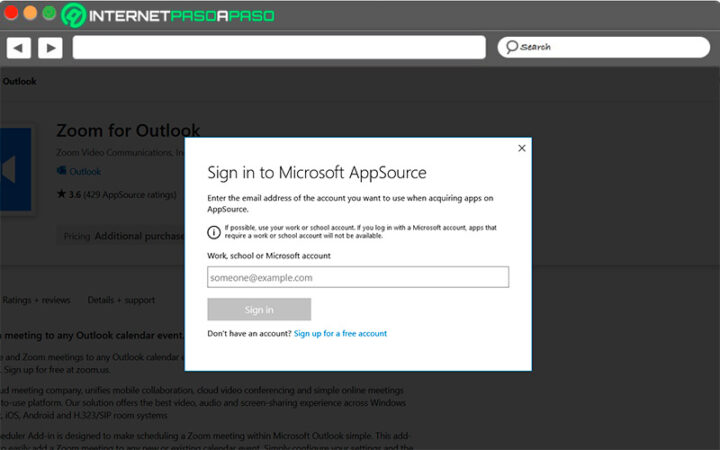Click the Outlook product link under Zoom

[85, 172]
